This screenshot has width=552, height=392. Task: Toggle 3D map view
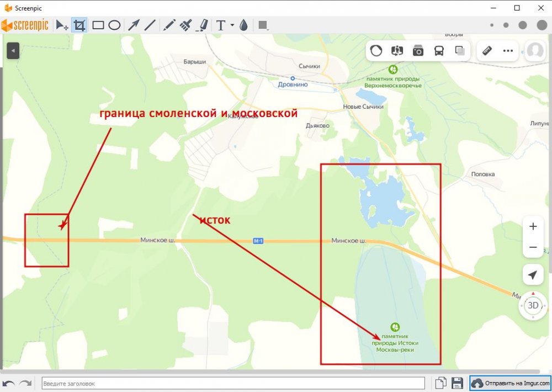tap(533, 305)
